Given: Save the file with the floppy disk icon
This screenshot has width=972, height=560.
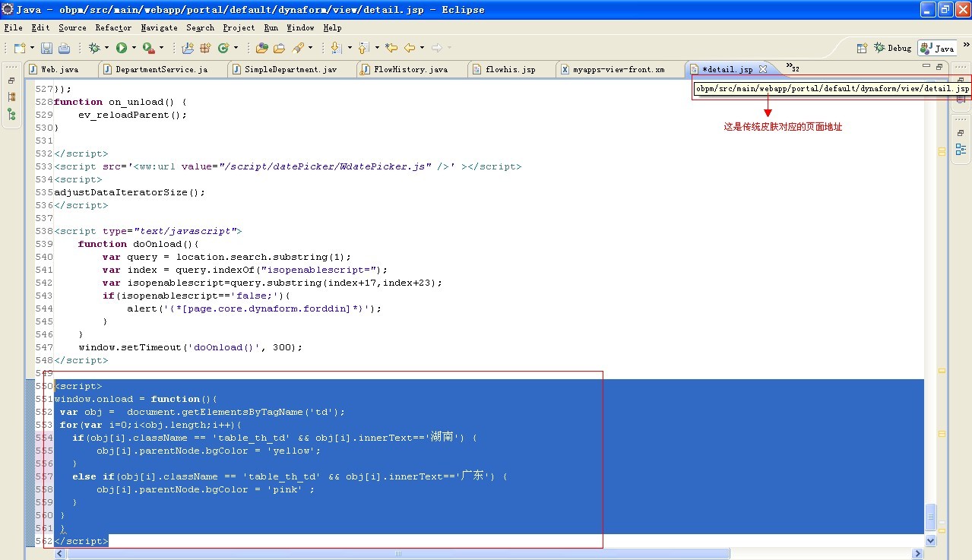Looking at the screenshot, I should [46, 48].
